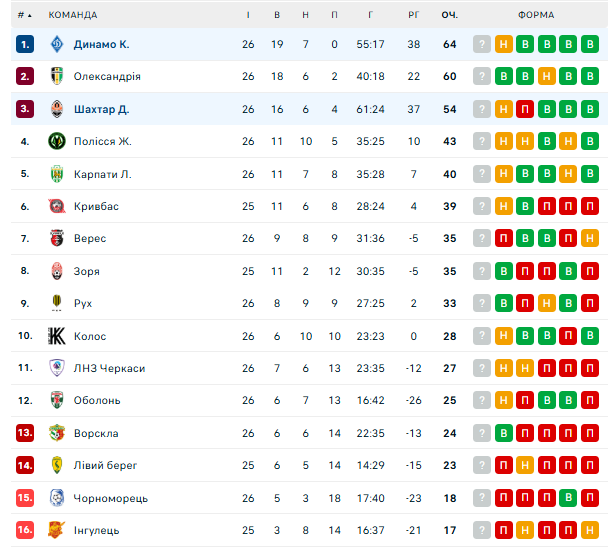The image size is (615, 549).
Task: Click Ворскла green В win form badge
Action: pos(504,433)
